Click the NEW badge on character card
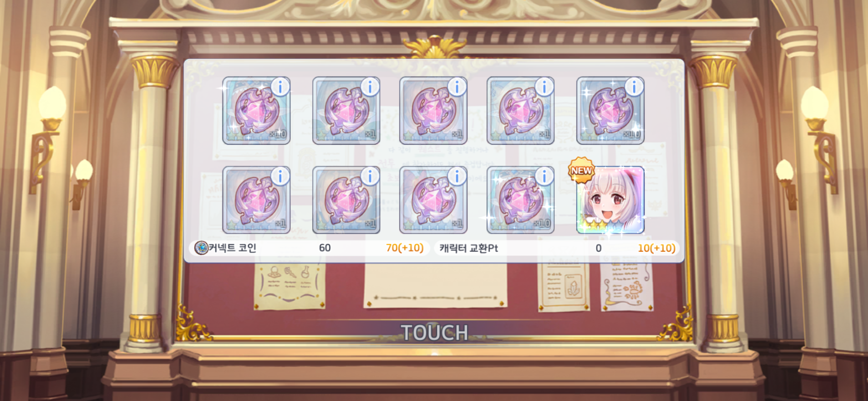The image size is (868, 401). pyautogui.click(x=581, y=170)
